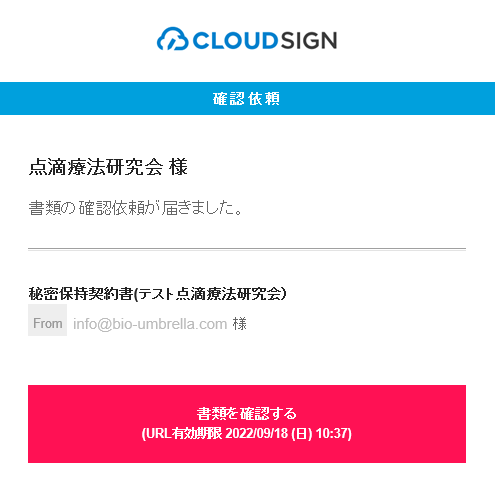Click the blue CLOUD wordmark text
495x485 pixels.
[x=235, y=40]
